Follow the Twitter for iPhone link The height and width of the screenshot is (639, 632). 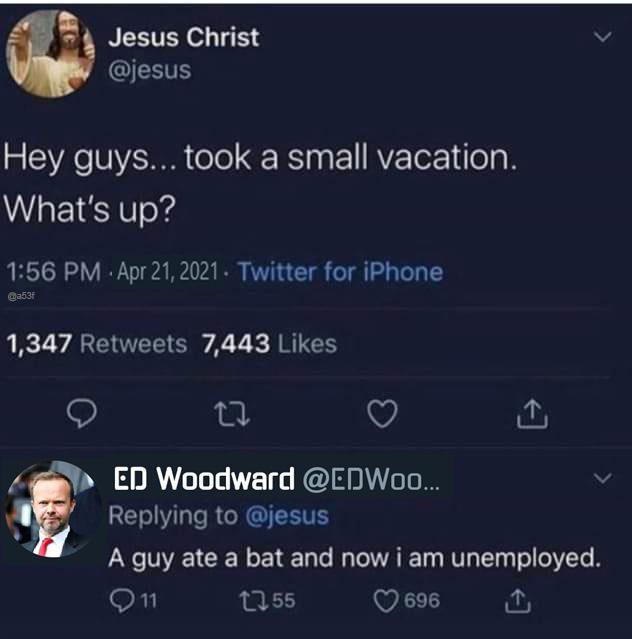(x=340, y=272)
